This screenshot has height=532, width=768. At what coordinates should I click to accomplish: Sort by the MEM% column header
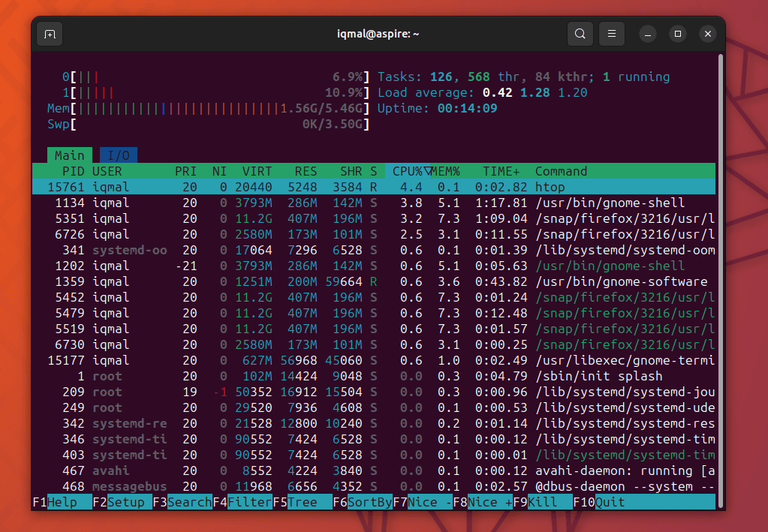[x=445, y=171]
